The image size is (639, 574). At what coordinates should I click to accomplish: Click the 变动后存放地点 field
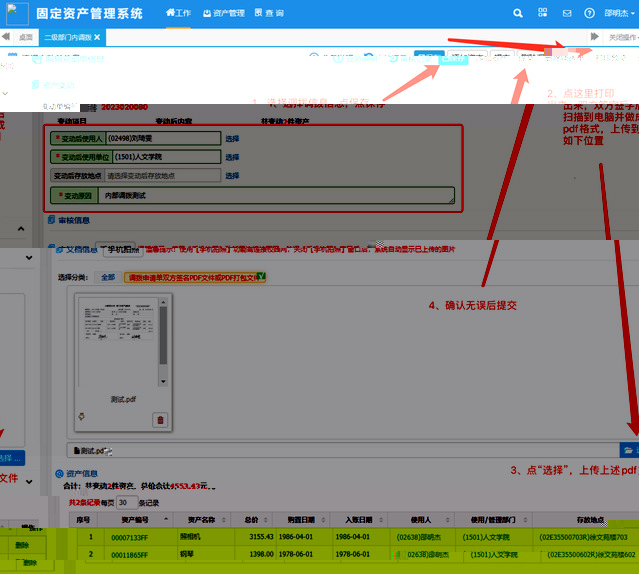tap(163, 176)
